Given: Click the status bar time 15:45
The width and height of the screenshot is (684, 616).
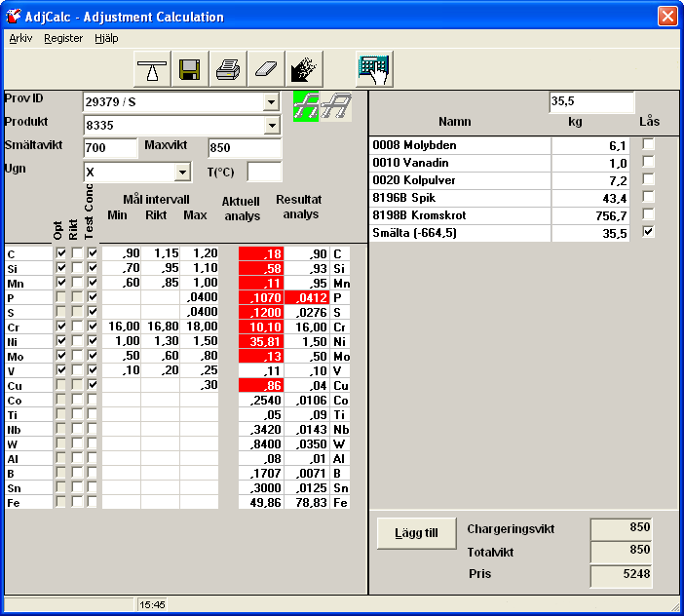Looking at the screenshot, I should pos(152,604).
